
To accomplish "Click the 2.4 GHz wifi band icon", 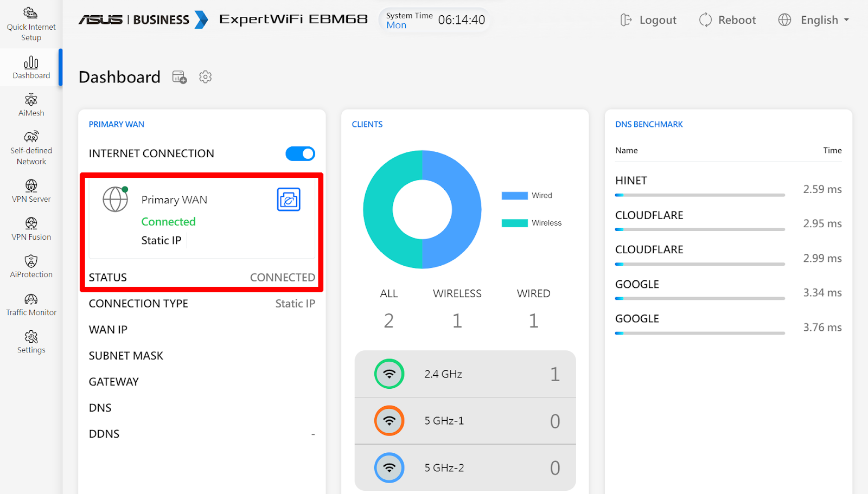I will pyautogui.click(x=389, y=374).
